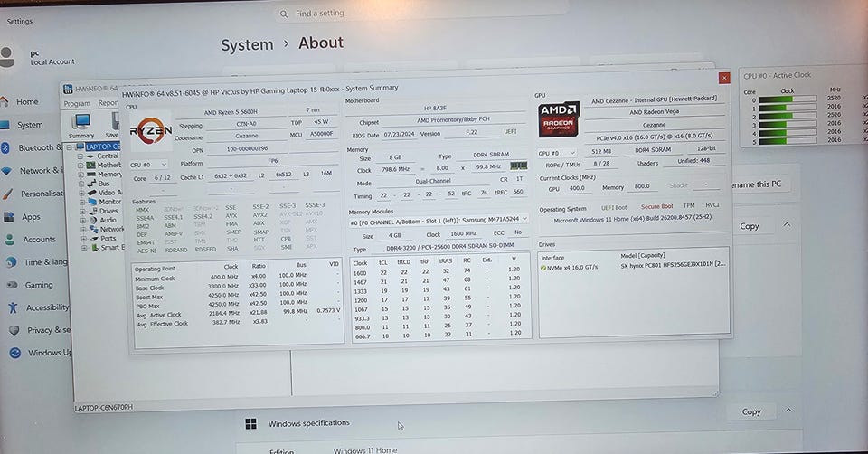Click the SK hynix PC801 drive entry

point(672,265)
